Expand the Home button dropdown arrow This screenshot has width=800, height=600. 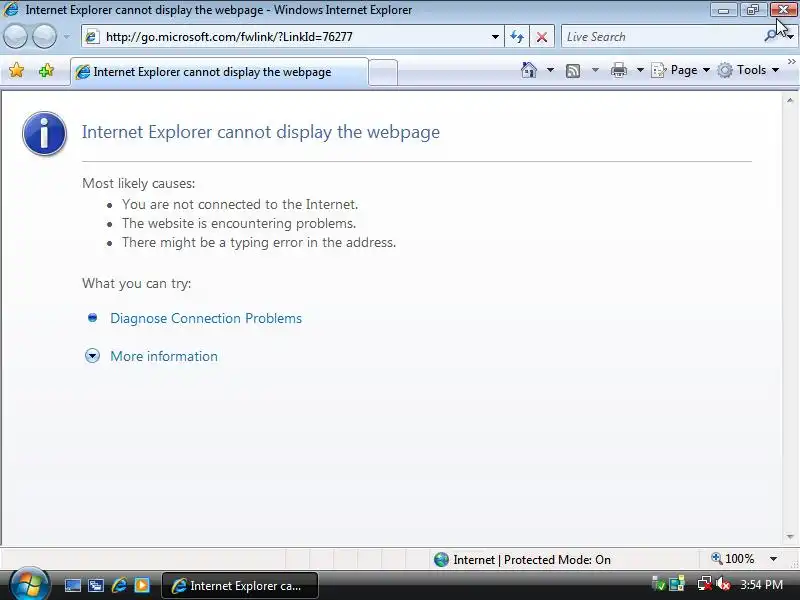point(550,70)
